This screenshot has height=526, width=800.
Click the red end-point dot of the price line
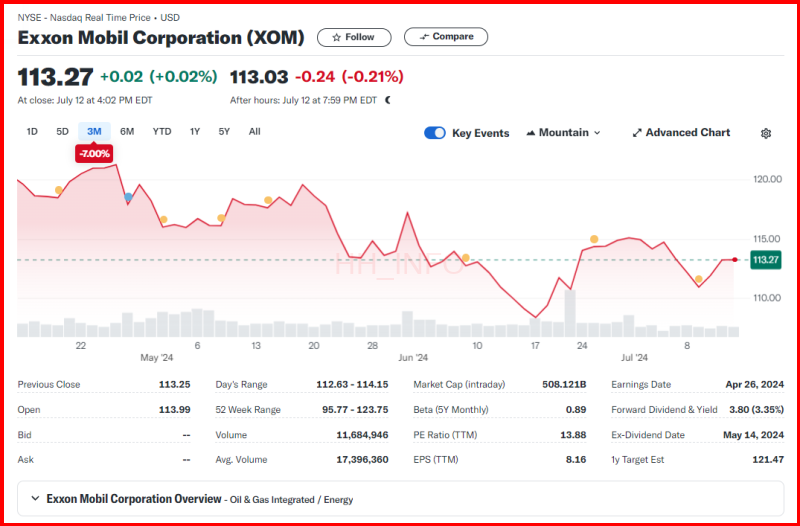click(735, 260)
